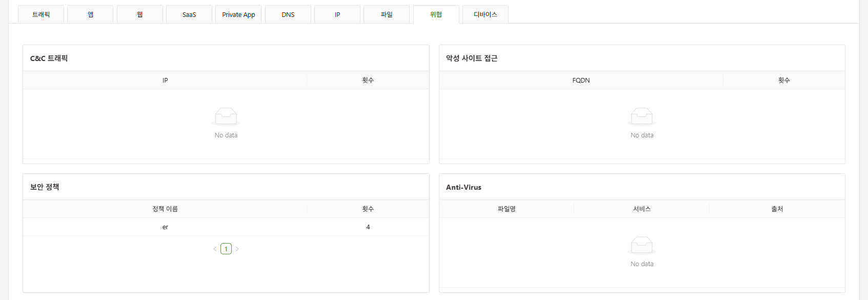Switch to Private App tab
This screenshot has width=868, height=300.
click(238, 14)
